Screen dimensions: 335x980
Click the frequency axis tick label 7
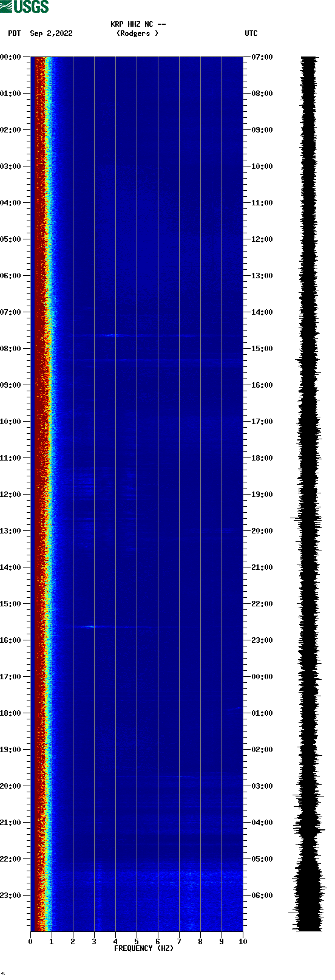coord(179,942)
